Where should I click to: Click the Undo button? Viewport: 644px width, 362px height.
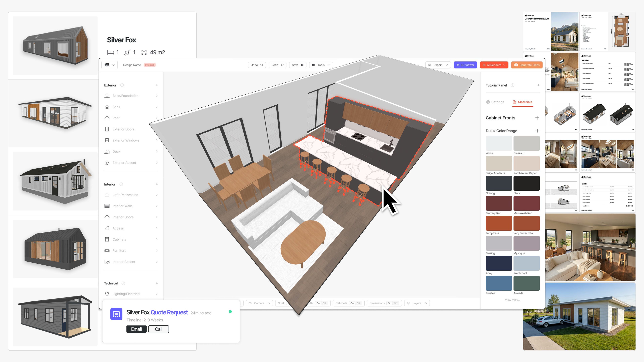coord(257,65)
